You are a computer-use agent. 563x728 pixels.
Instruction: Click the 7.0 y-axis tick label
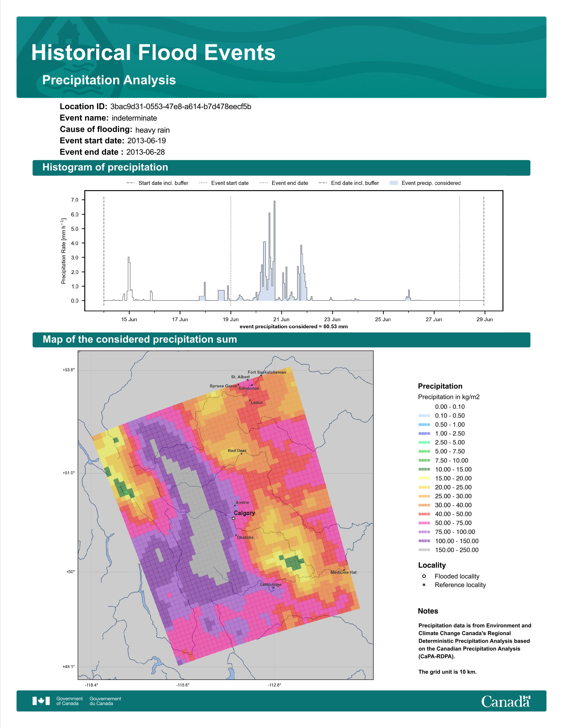[x=74, y=200]
